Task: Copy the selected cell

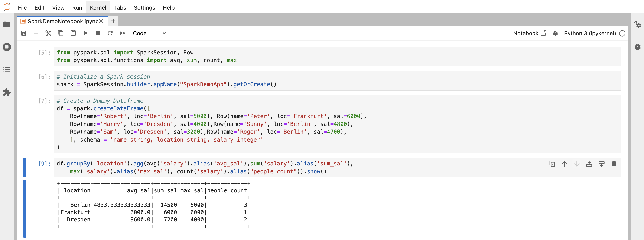Action: click(x=60, y=33)
